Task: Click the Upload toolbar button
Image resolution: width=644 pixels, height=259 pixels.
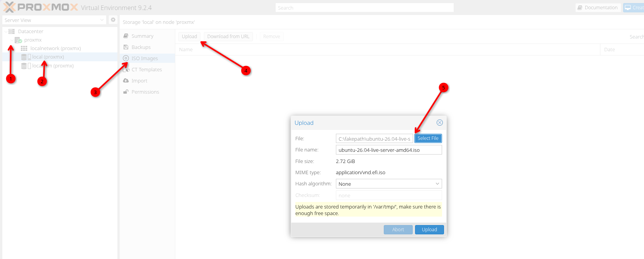Action: [x=189, y=37]
